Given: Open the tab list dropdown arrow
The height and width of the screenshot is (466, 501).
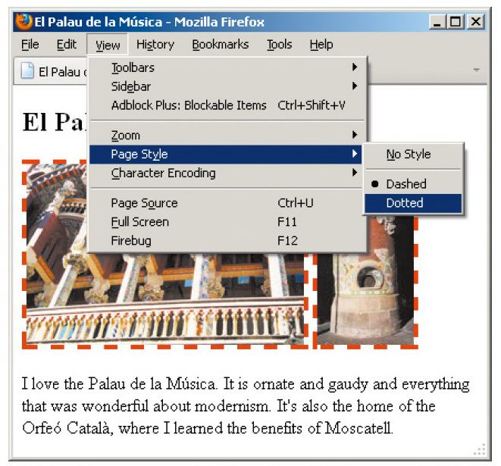Looking at the screenshot, I should click(x=476, y=70).
